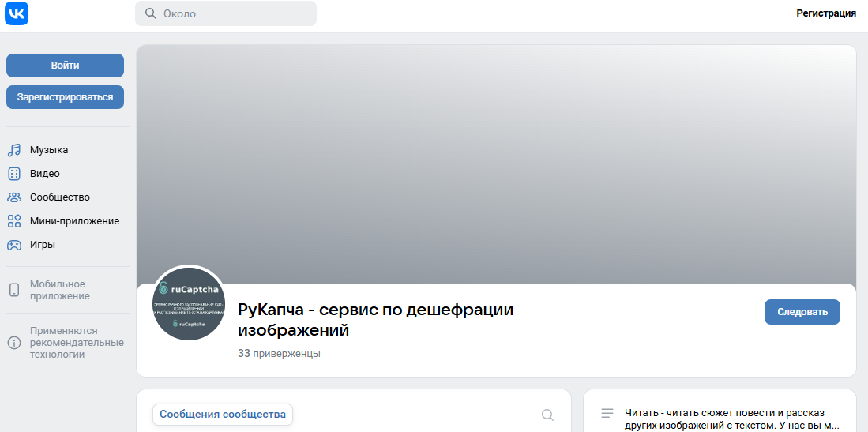
Task: Search community posts via magnifier icon
Action: pos(547,415)
